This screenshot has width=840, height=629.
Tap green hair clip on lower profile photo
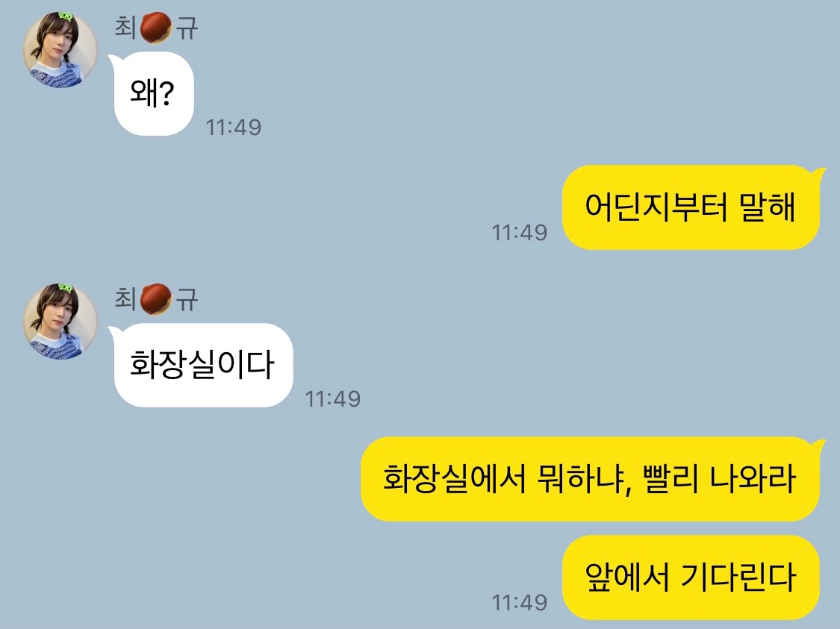pyautogui.click(x=65, y=287)
